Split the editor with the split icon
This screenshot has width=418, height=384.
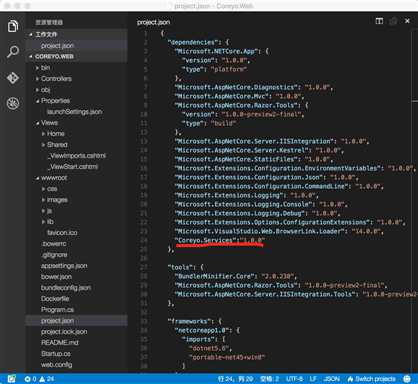[379, 21]
